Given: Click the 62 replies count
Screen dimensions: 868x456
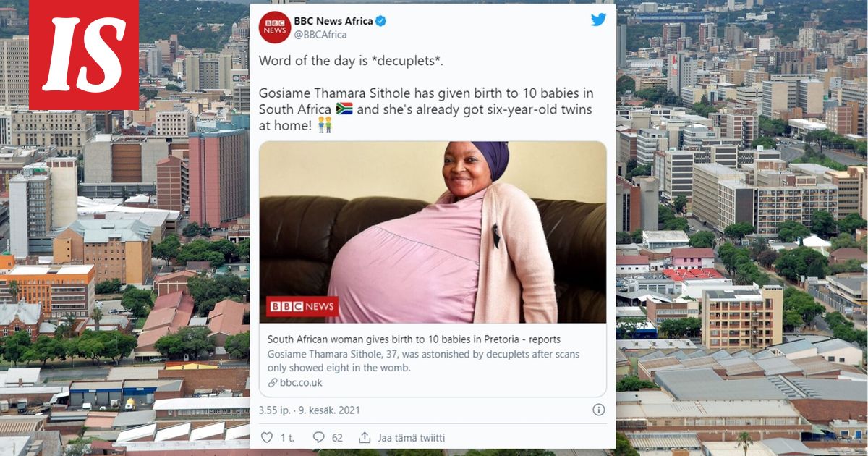Looking at the screenshot, I should [x=337, y=437].
